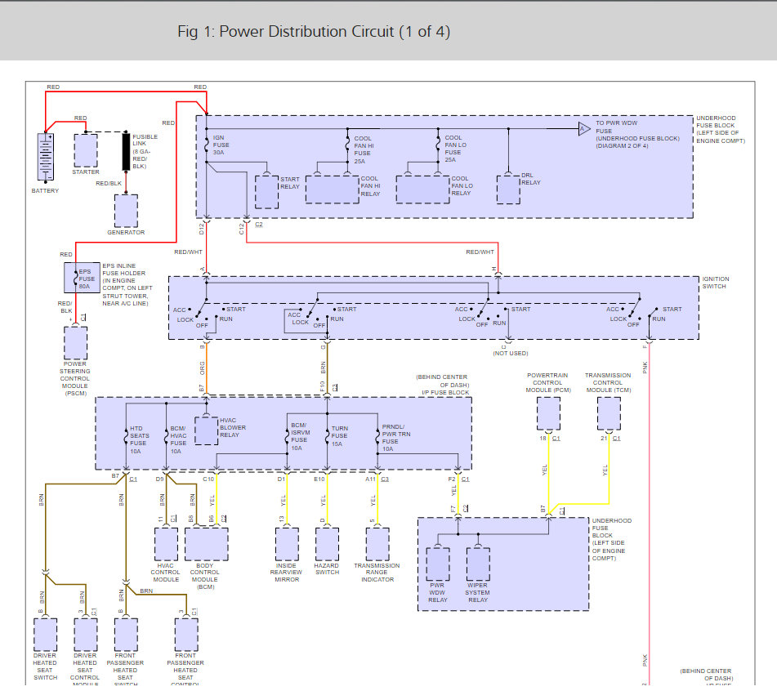Click the '(NOT USED)' label
The width and height of the screenshot is (777, 700).
pos(511,353)
